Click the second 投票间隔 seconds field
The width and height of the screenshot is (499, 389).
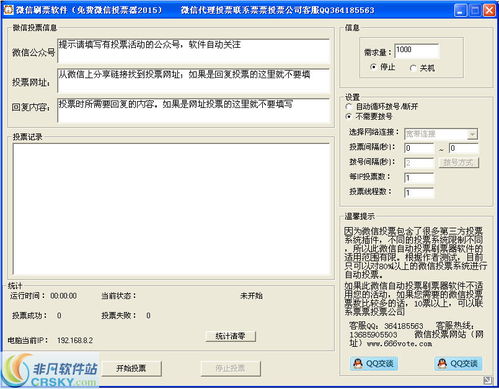[464, 148]
